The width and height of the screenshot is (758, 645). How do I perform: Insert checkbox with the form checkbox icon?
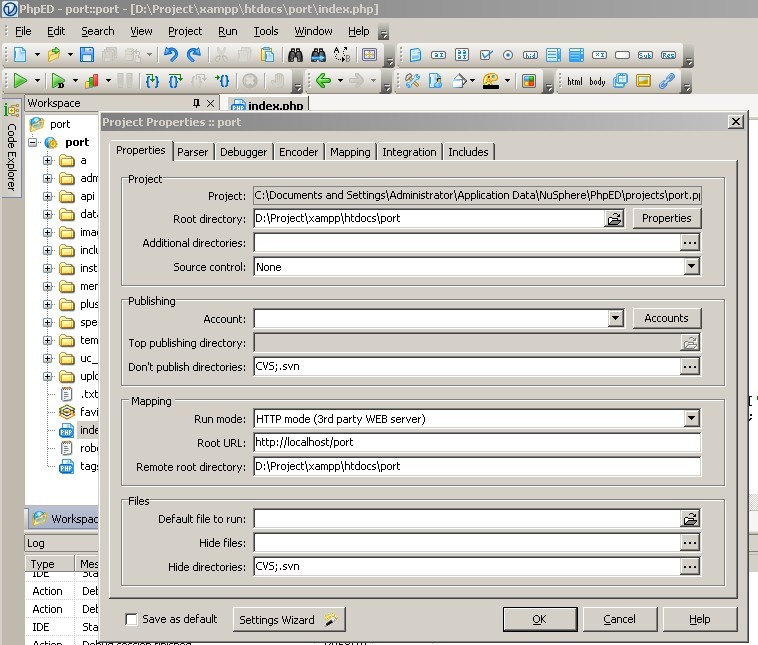485,55
